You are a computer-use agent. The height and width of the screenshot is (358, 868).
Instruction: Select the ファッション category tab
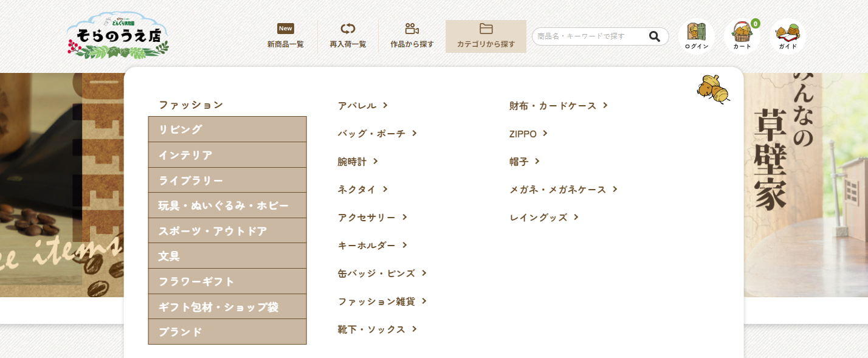227,105
